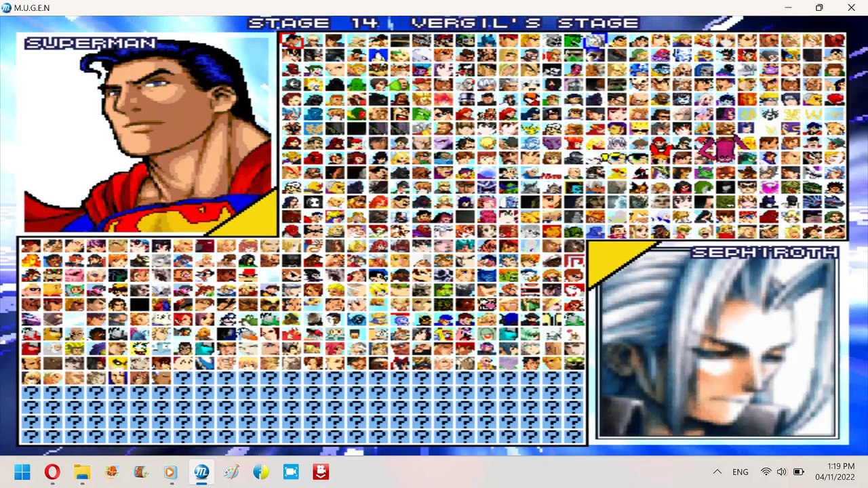Select Sonic the Hedgehog character icon

(x=378, y=55)
